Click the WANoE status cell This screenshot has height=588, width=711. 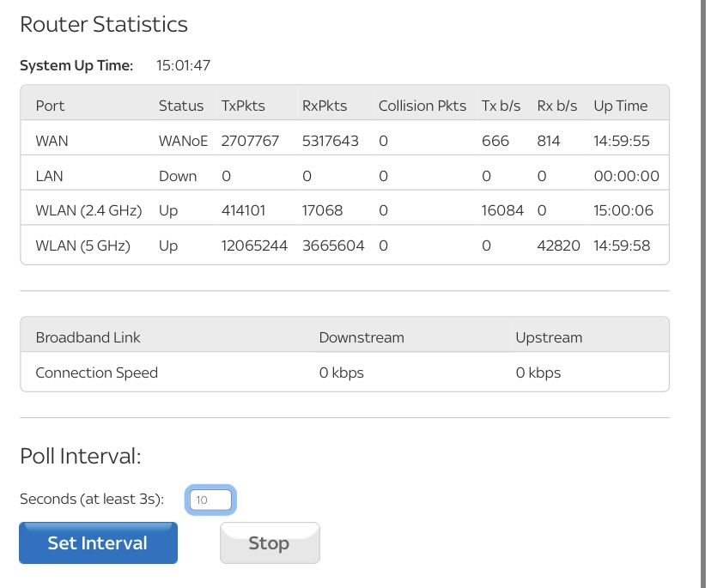[x=183, y=141]
